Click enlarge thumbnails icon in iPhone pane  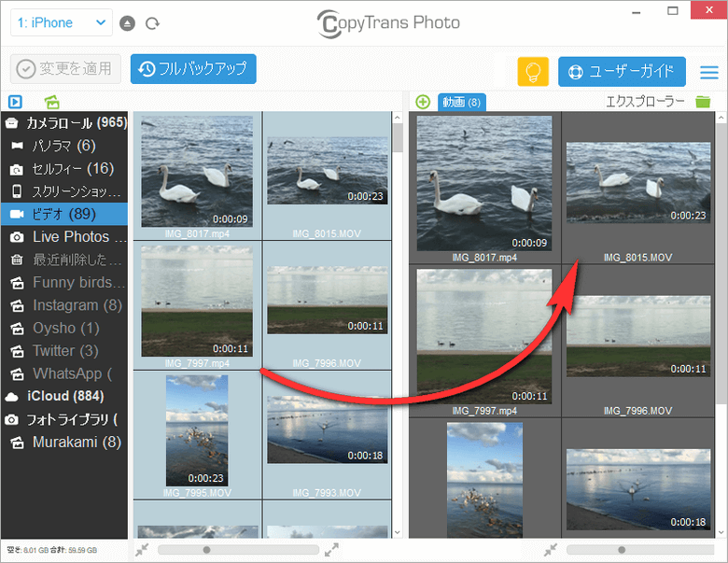[331, 550]
